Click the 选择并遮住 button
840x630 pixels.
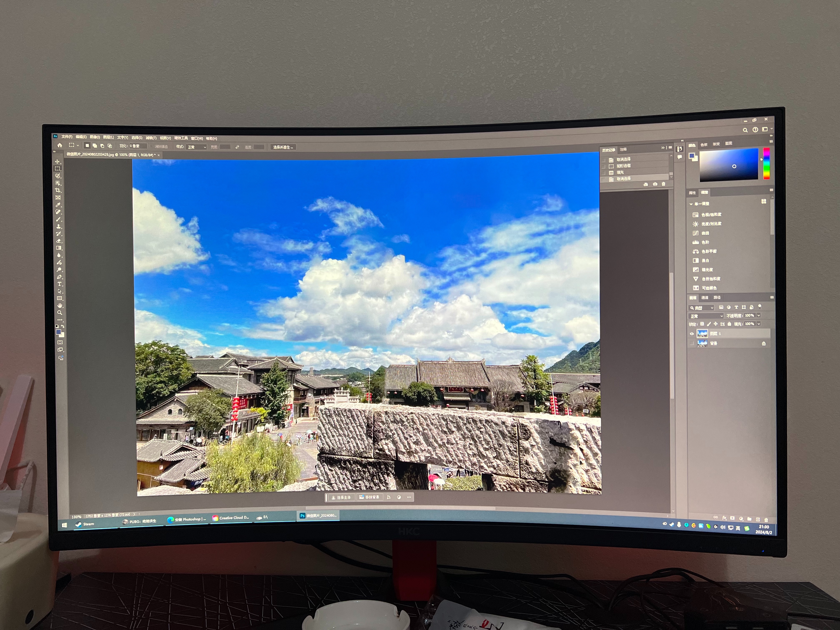(x=283, y=147)
